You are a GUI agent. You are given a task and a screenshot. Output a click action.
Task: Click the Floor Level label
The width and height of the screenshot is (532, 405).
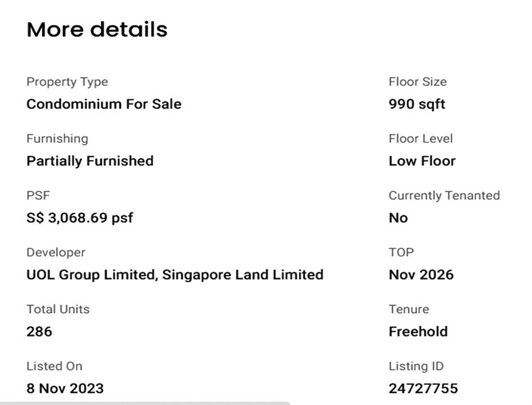[x=421, y=139]
